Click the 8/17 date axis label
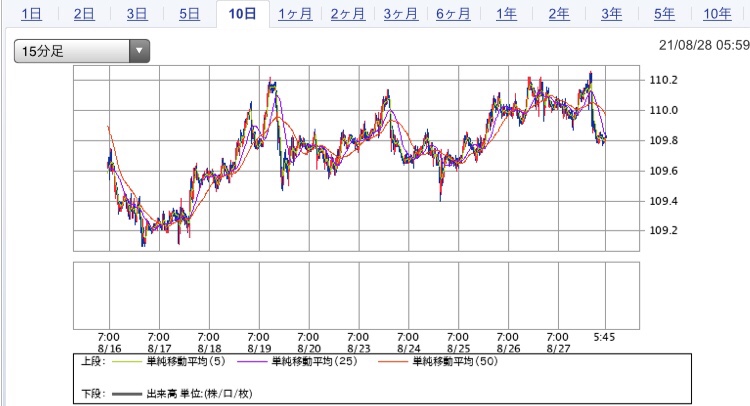 pos(159,349)
